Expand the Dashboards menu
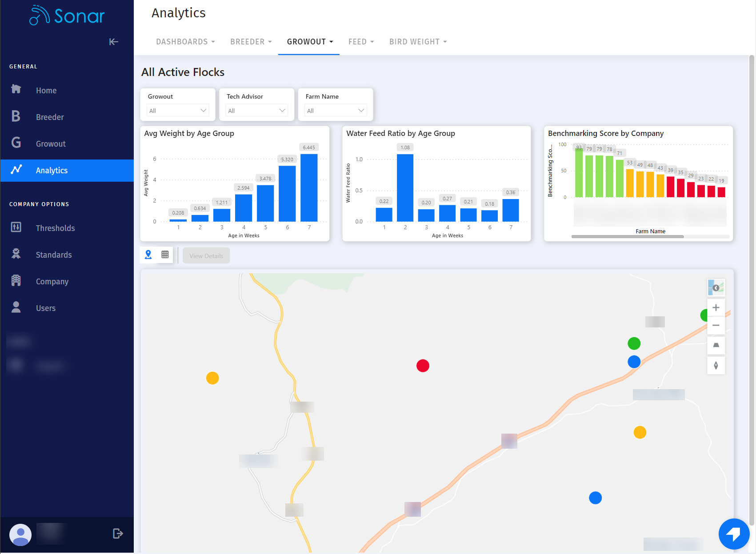756x554 pixels. tap(185, 42)
